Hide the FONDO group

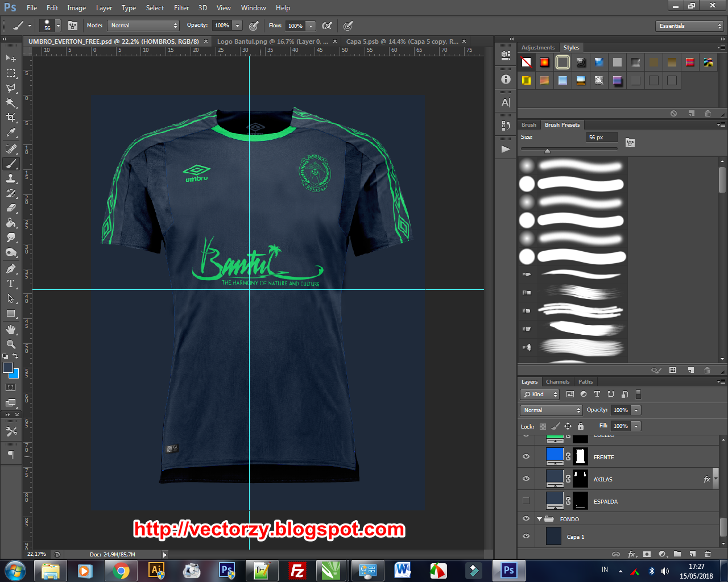[526, 518]
